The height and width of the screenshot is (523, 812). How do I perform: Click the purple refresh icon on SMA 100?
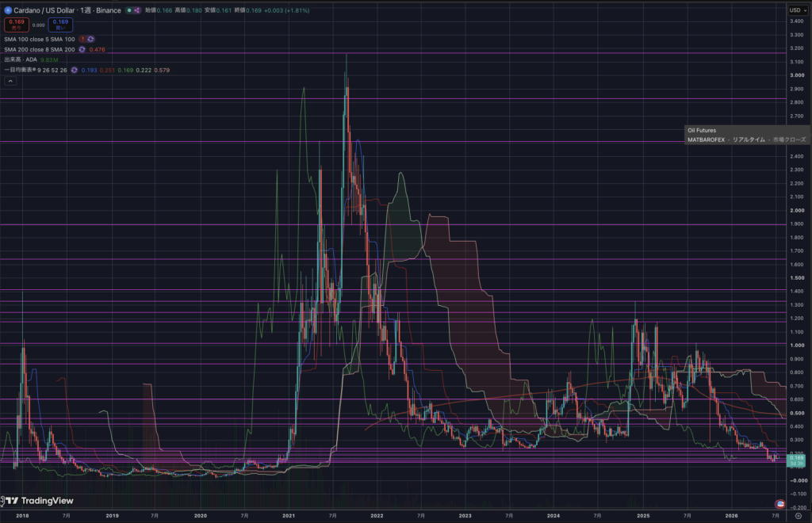click(90, 40)
